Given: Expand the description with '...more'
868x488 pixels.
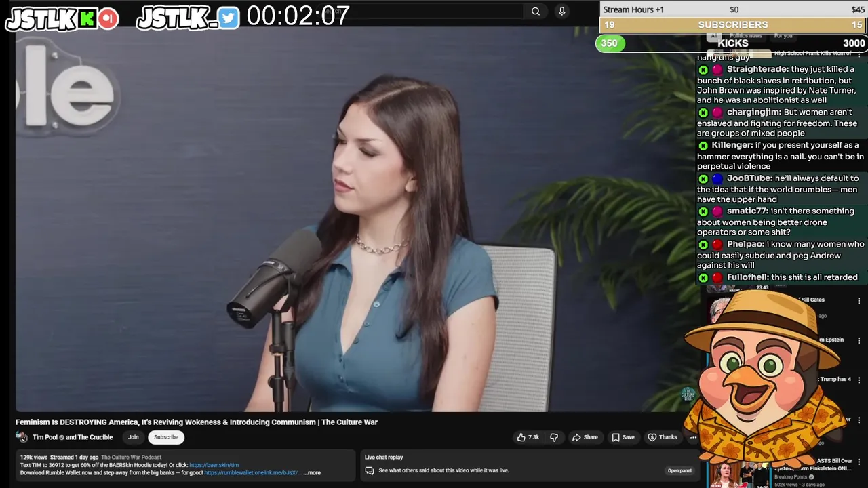Looking at the screenshot, I should tap(312, 472).
